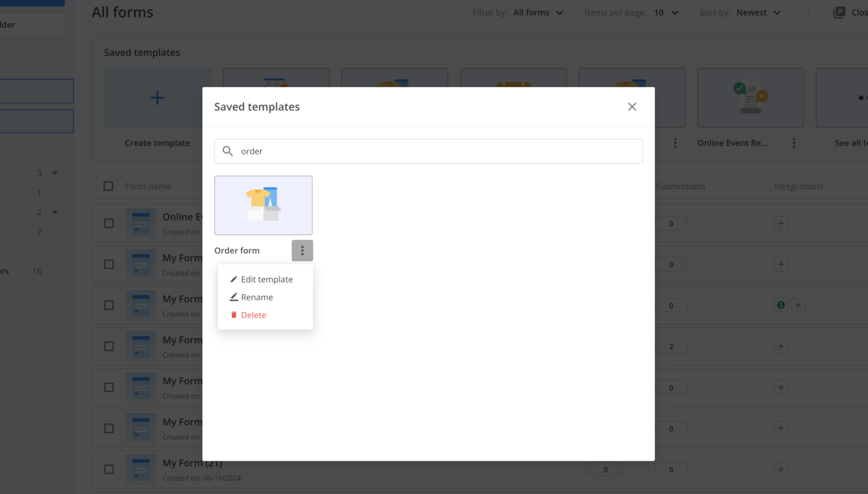The image size is (868, 494).
Task: Click the form icon of My Form (21)
Action: tap(141, 470)
